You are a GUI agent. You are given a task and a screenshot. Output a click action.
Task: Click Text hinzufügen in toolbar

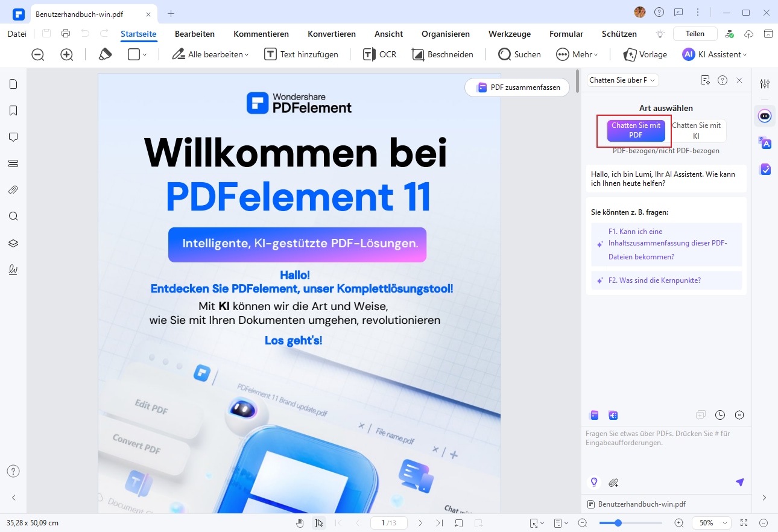click(301, 54)
